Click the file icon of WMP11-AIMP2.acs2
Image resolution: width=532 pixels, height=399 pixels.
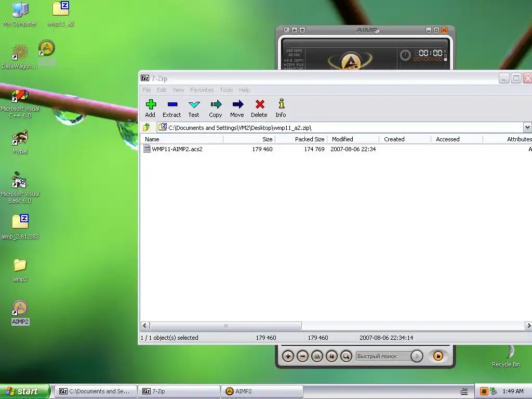click(x=147, y=149)
